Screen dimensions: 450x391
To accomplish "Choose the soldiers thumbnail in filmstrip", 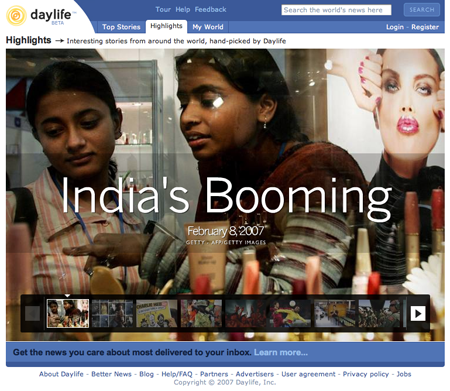I will (x=379, y=313).
